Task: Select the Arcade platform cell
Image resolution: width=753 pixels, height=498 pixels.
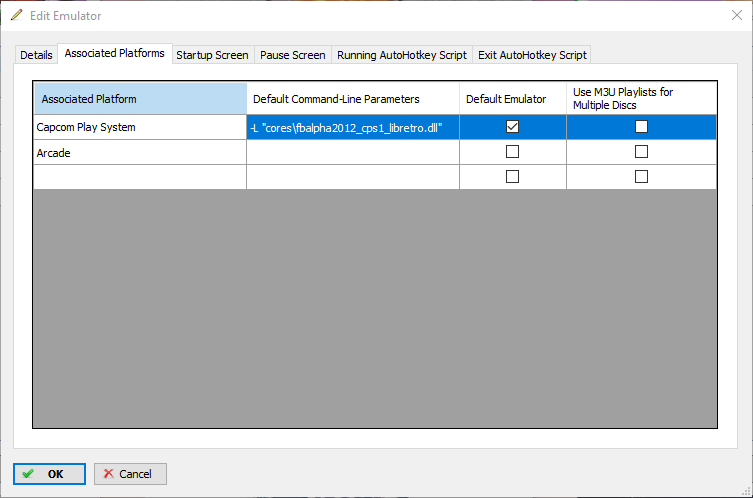Action: 139,152
